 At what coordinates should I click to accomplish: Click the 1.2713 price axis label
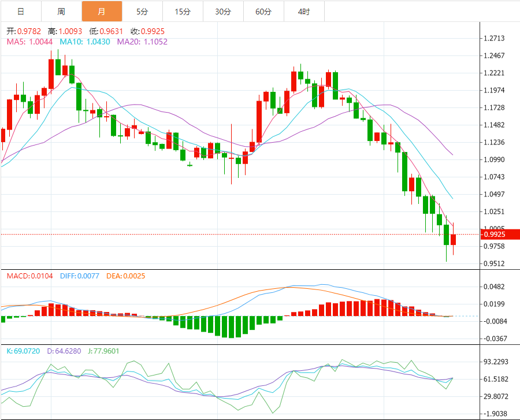pyautogui.click(x=494, y=39)
